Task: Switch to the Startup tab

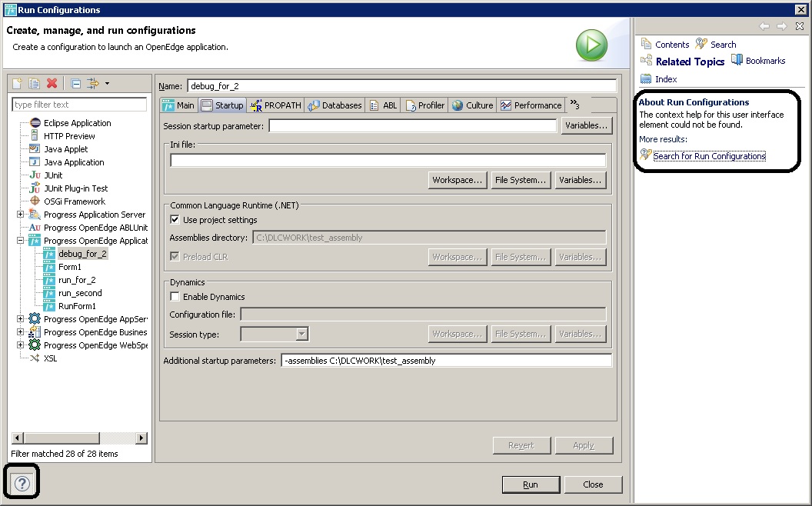Action: point(223,105)
